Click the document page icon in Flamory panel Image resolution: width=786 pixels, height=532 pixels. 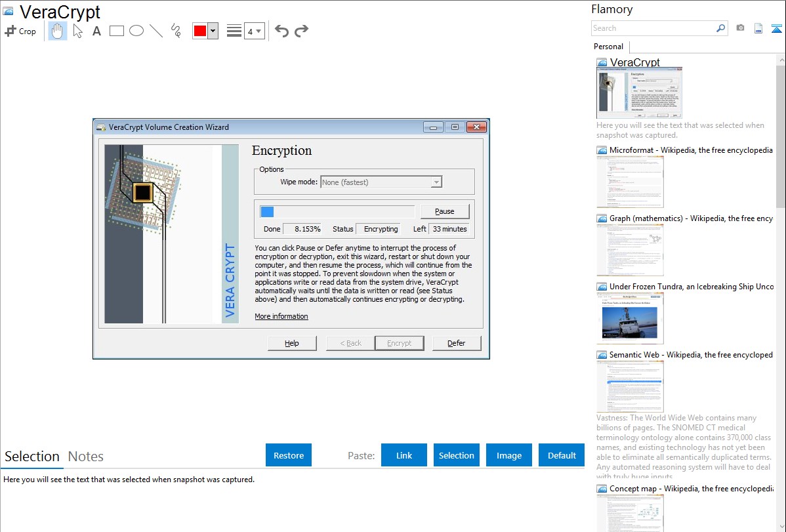click(758, 28)
